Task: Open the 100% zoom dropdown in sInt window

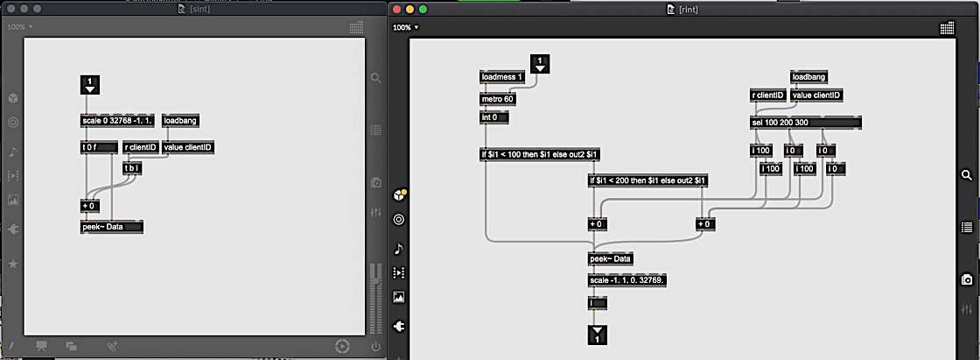Action: (x=20, y=27)
